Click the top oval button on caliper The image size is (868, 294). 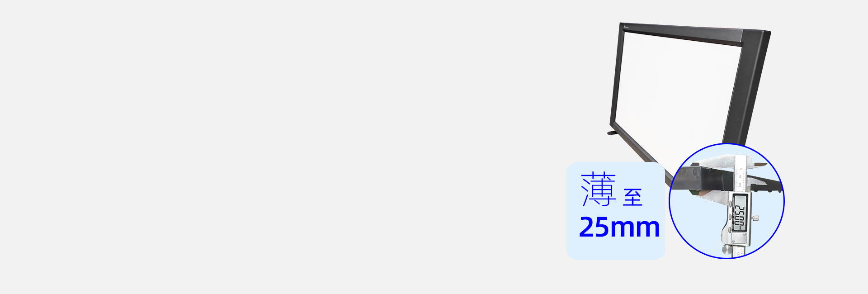730,203
